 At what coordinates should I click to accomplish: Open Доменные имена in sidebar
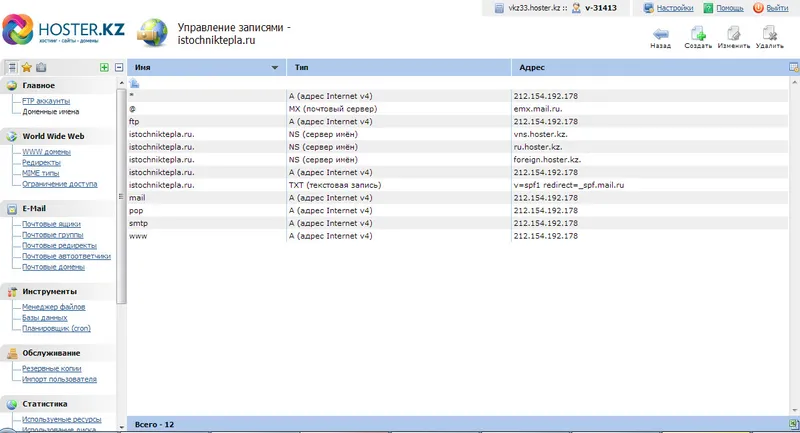[51, 111]
